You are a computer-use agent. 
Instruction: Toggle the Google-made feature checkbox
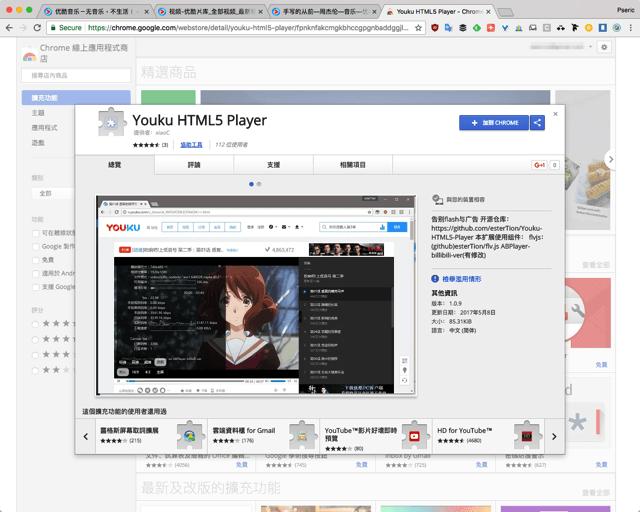[x=36, y=247]
